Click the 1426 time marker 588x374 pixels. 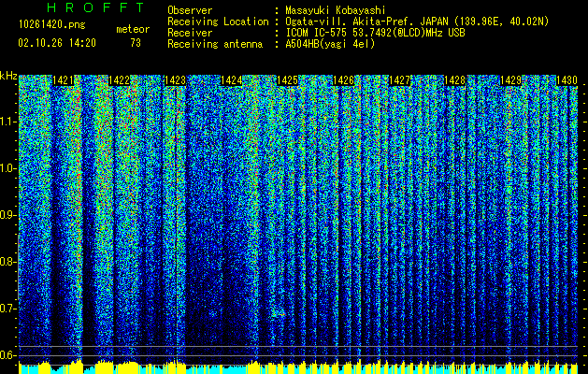343,80
